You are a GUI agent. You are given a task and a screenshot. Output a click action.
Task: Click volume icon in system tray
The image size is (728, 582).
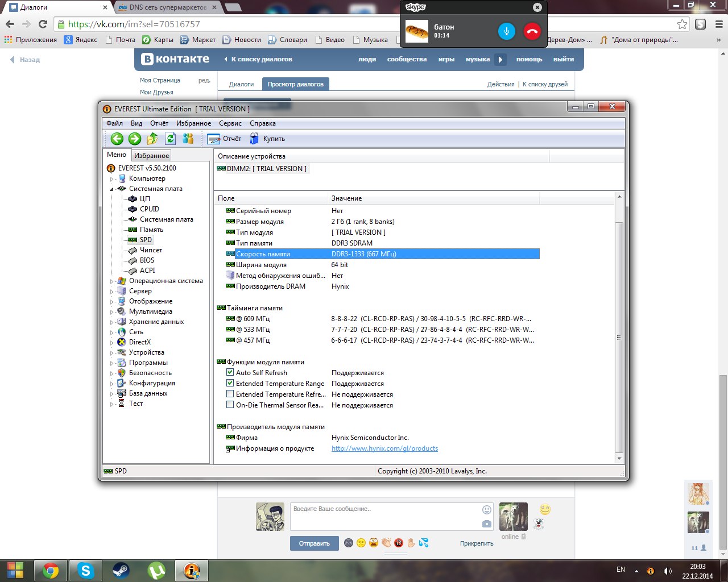point(667,571)
